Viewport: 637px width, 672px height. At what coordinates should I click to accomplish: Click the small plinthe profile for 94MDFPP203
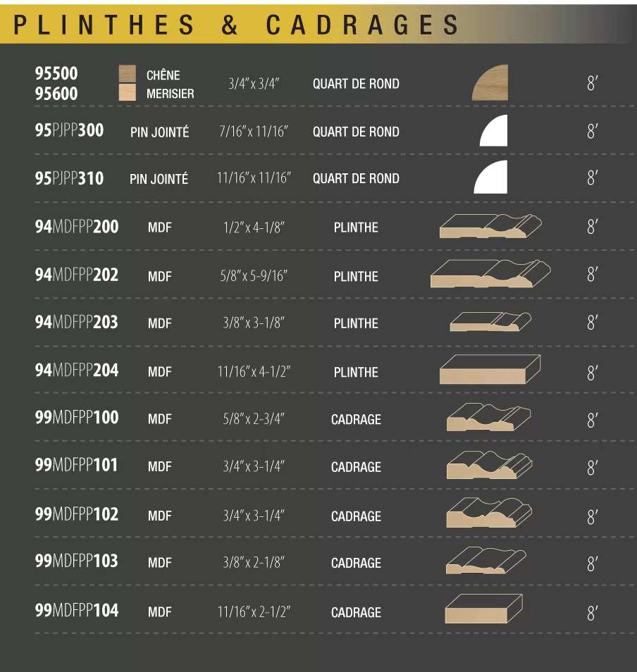(x=490, y=321)
